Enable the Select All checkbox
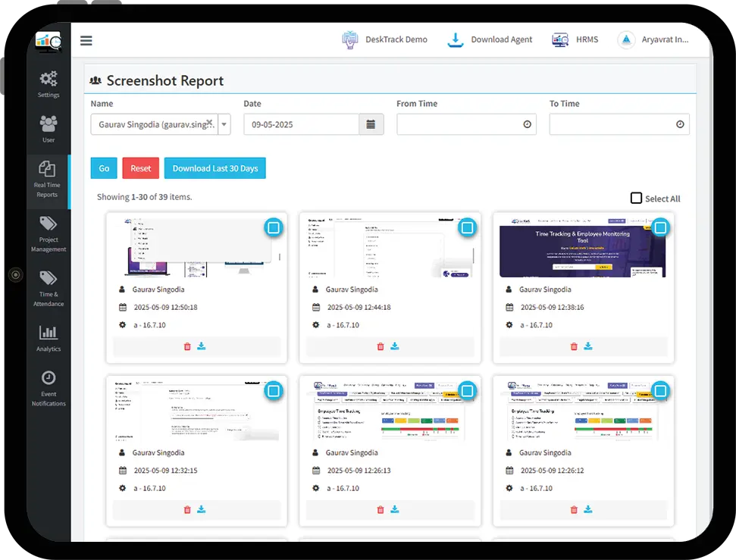This screenshot has width=736, height=560. tap(636, 198)
